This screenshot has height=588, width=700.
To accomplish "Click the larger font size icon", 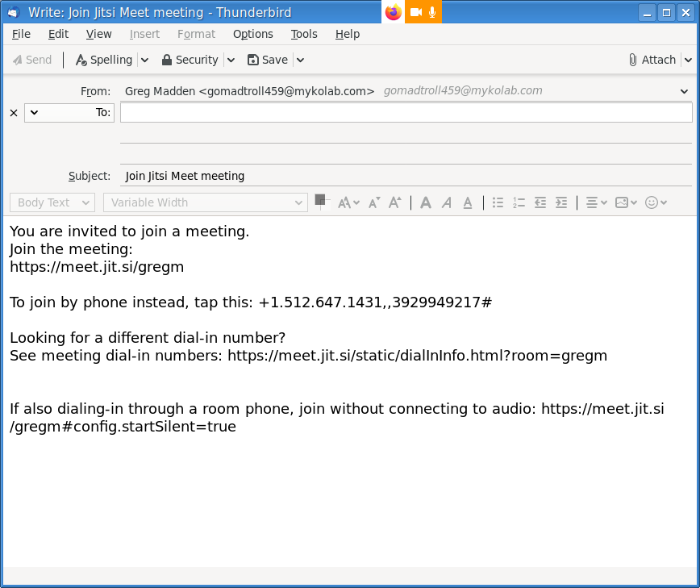I will coord(395,202).
